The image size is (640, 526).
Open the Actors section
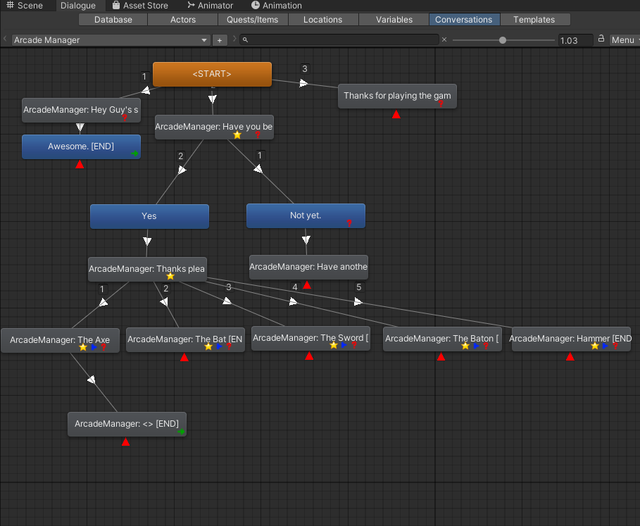[183, 20]
